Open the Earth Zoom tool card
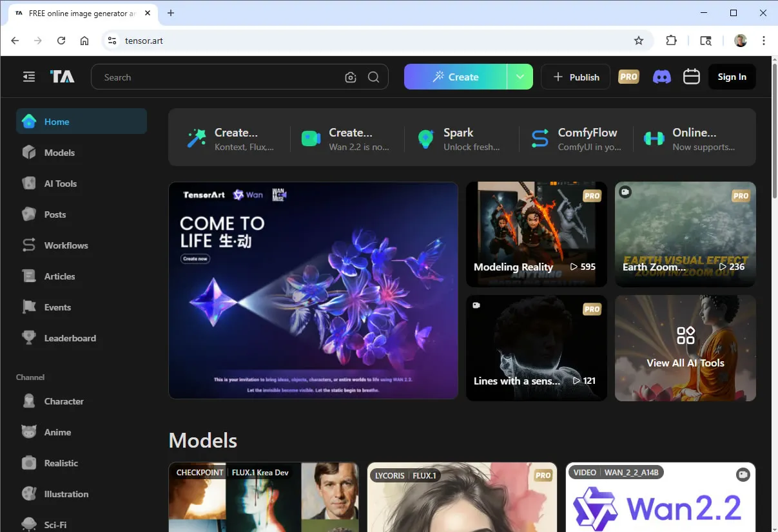The height and width of the screenshot is (532, 778). pos(685,234)
